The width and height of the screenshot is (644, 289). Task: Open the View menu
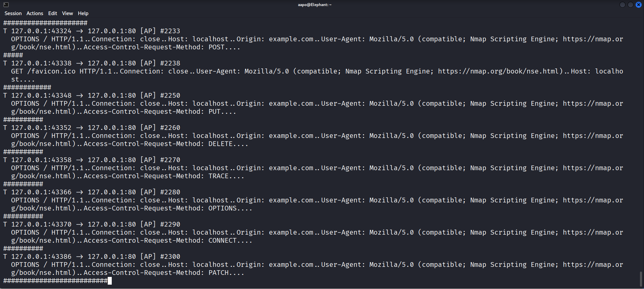pyautogui.click(x=67, y=13)
